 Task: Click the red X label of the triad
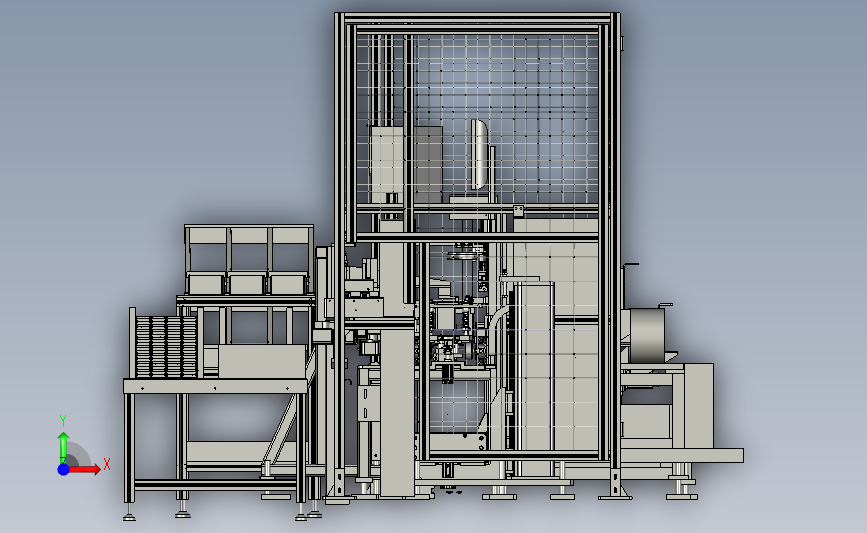[x=107, y=464]
